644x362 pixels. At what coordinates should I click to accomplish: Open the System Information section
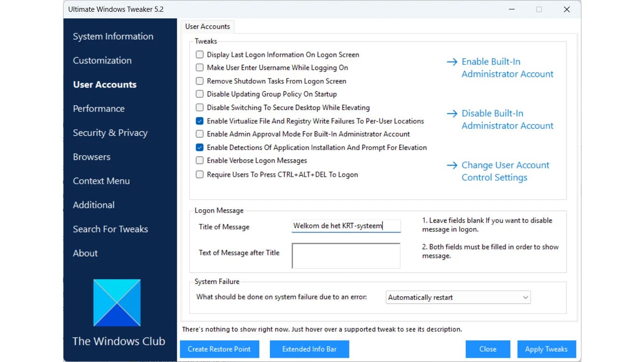coord(113,37)
